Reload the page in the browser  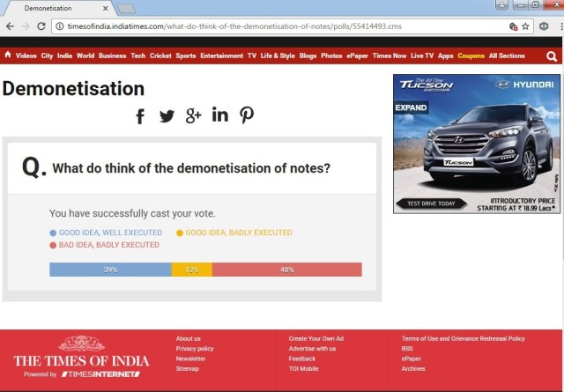tap(41, 26)
